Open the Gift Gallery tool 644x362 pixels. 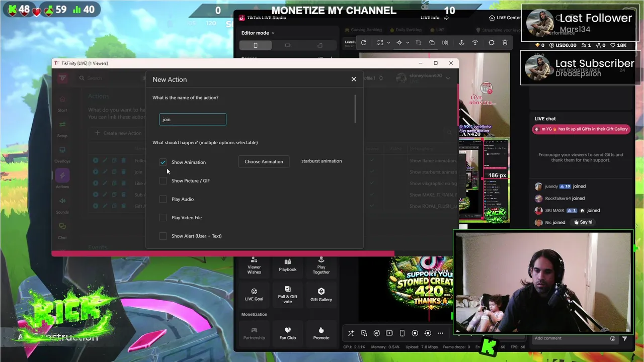tap(321, 295)
